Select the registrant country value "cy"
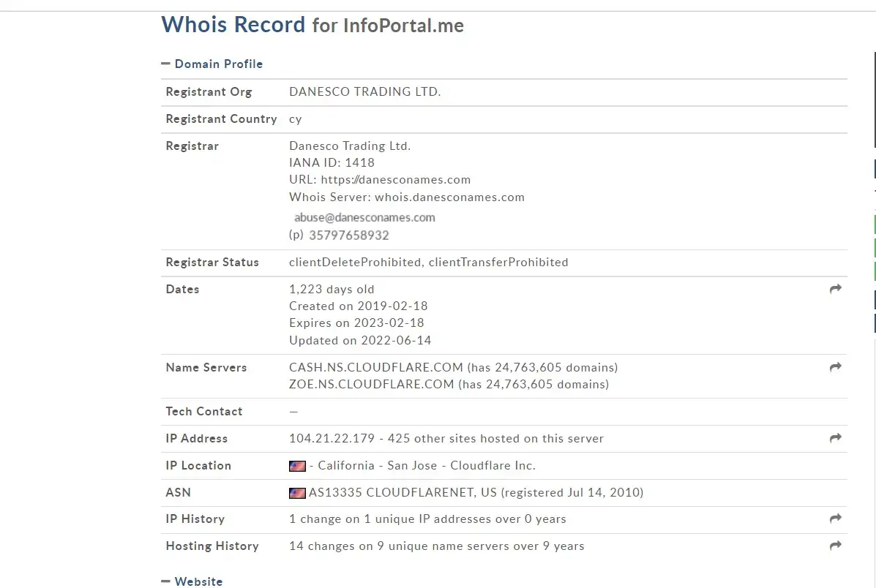Screen dimensions: 876x588 coord(296,119)
